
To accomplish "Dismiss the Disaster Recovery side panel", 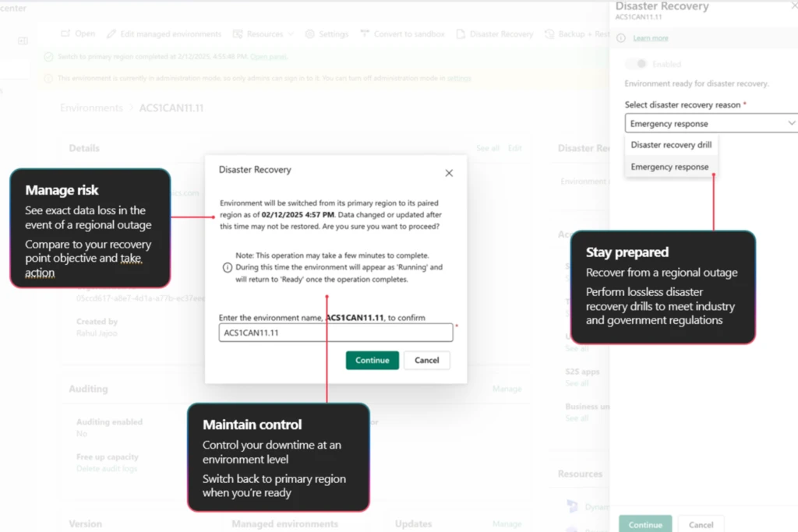I will [x=793, y=5].
